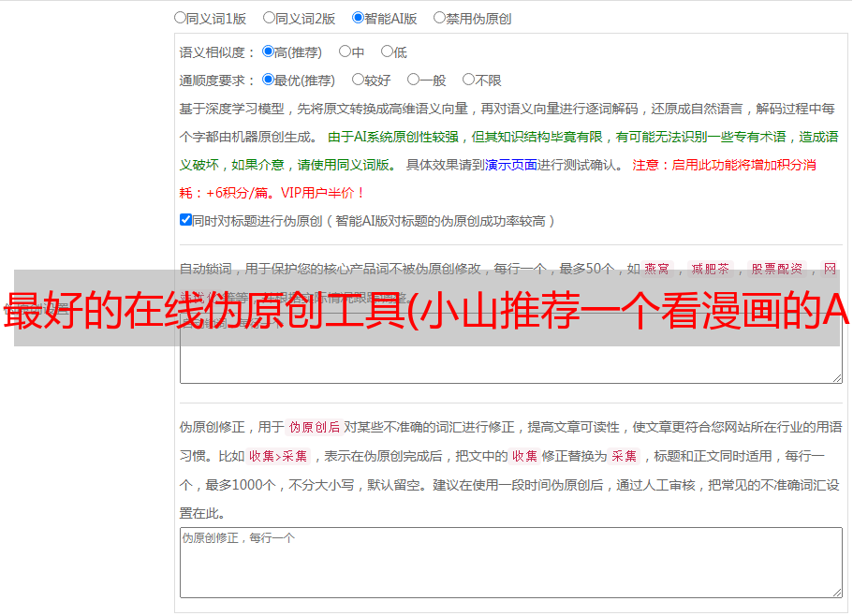Set 语义相似度 to 高(推荐)
This screenshot has width=853, height=616.
click(x=268, y=51)
